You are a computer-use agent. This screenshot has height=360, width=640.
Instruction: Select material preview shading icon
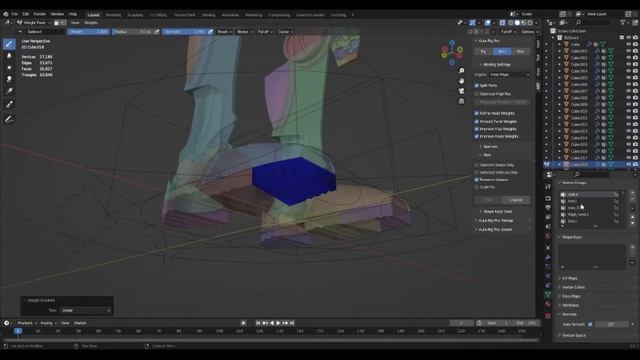524,23
